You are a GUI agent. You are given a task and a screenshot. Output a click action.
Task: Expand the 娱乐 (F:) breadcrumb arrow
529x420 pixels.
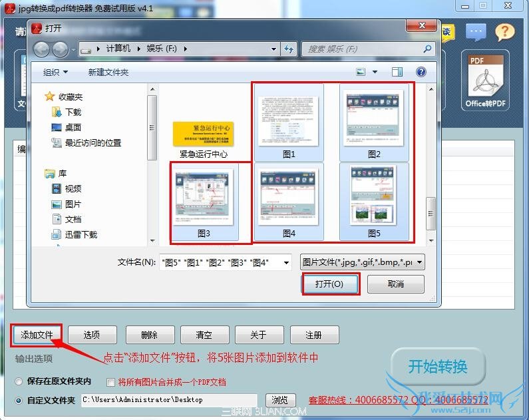pos(186,49)
